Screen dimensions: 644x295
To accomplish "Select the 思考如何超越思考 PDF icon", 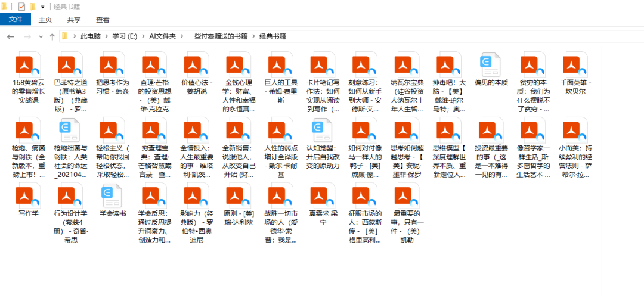I will (407, 130).
